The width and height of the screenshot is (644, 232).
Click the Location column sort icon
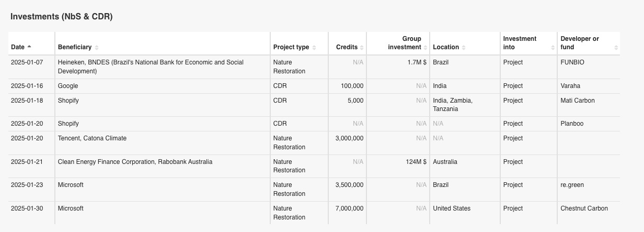pos(464,47)
